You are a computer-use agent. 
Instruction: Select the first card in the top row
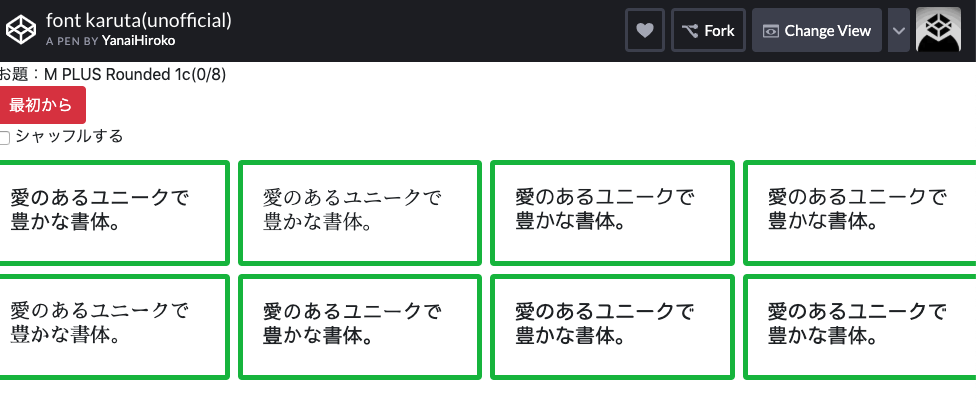(114, 213)
